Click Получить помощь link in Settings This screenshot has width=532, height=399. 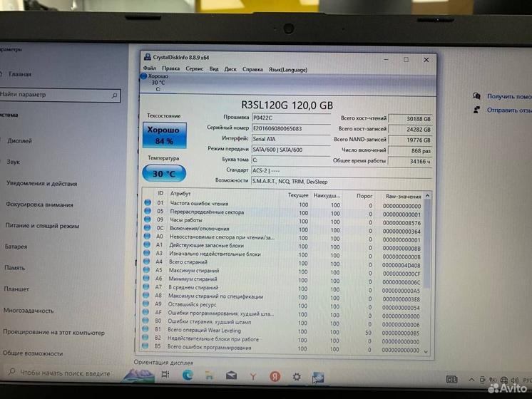[509, 97]
